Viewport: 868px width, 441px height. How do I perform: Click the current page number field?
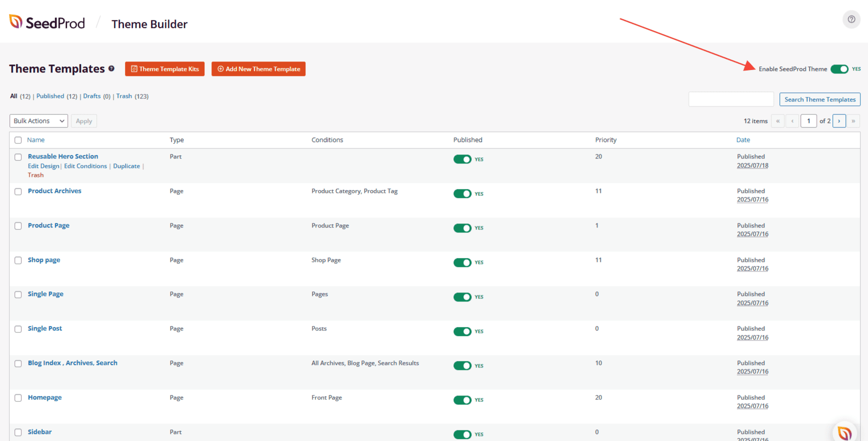coord(808,121)
